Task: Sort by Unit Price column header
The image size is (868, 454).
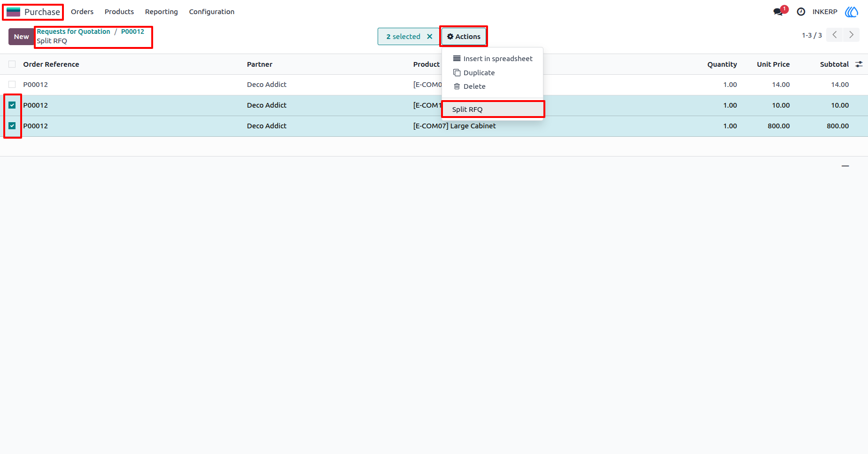Action: click(x=773, y=64)
